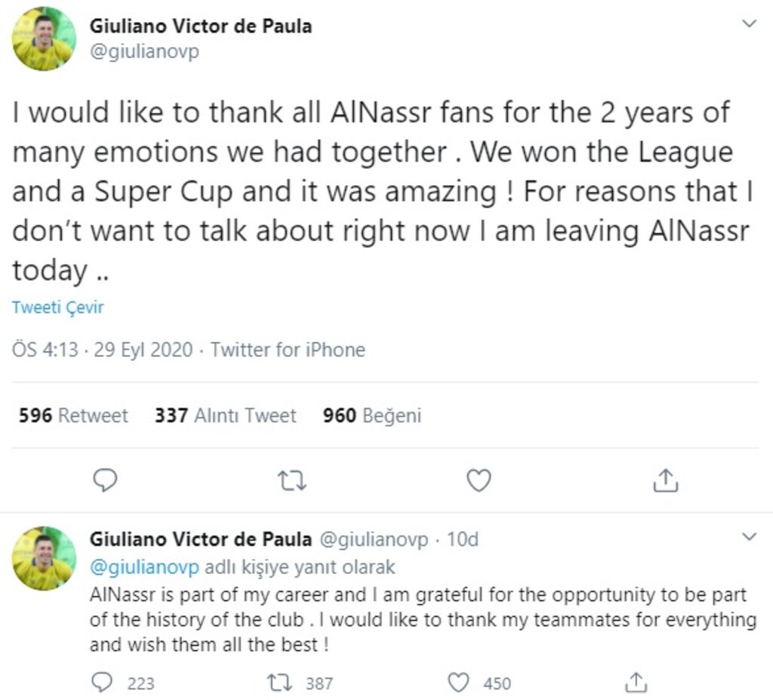
Task: Click Tweeti Çevir translate link
Action: click(57, 307)
